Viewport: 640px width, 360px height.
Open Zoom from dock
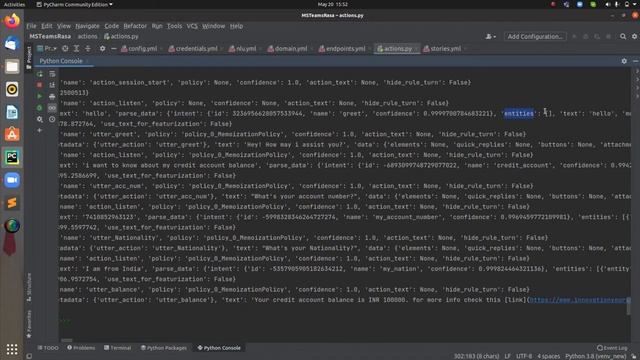coord(12,180)
